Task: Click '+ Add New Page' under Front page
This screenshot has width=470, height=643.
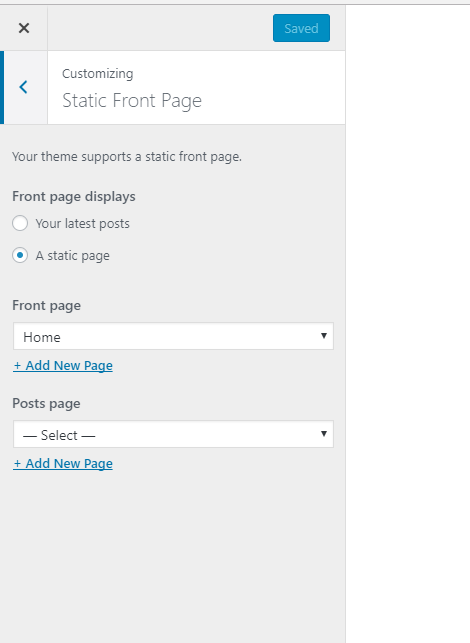Action: [63, 365]
